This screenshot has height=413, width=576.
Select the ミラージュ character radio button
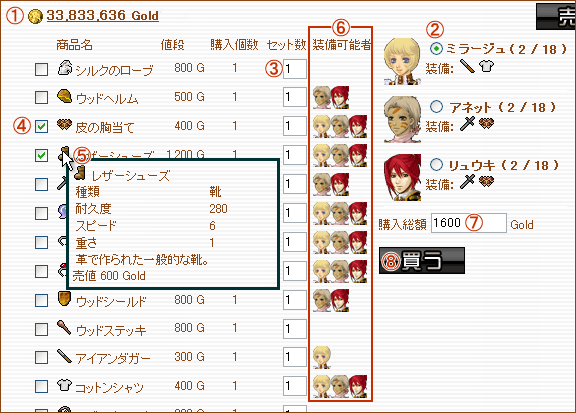tap(436, 49)
